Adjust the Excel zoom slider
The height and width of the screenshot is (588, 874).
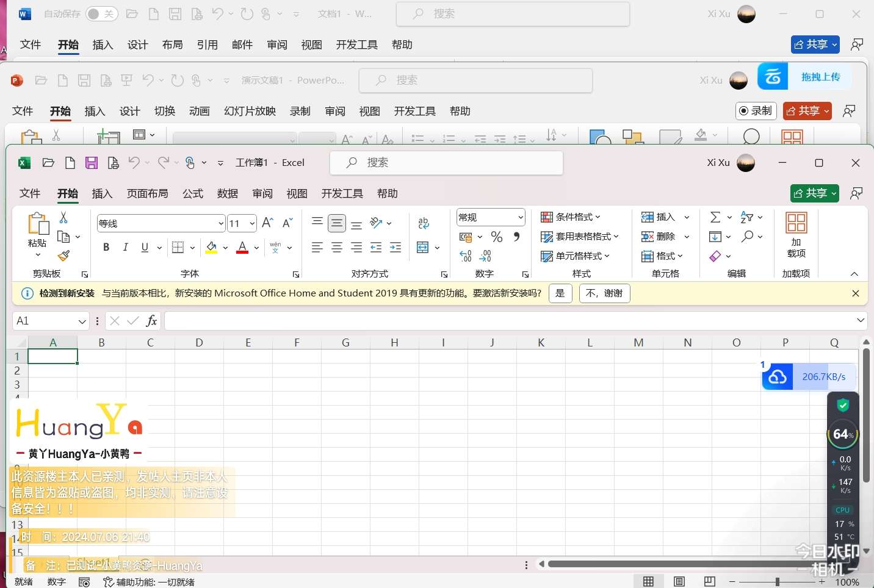[x=777, y=582]
